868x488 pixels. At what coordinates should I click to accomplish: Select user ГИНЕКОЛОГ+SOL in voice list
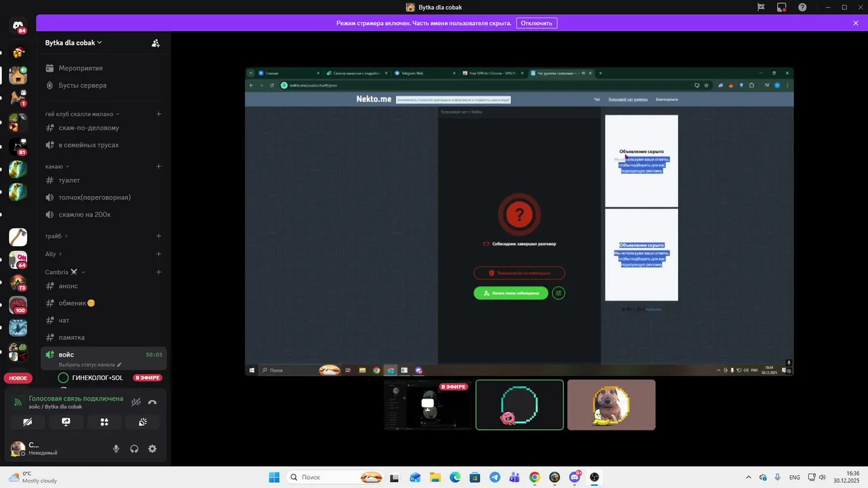pyautogui.click(x=97, y=378)
